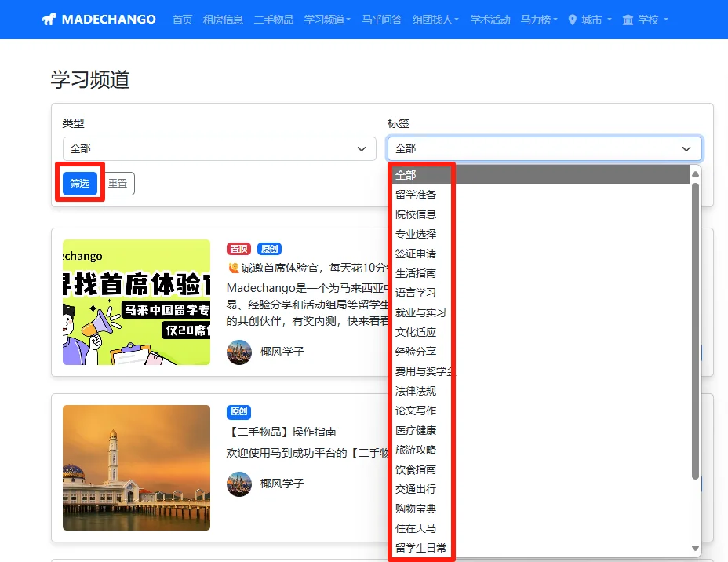This screenshot has height=562, width=728.
Task: Pick 生活指南 tag option
Action: 541,273
